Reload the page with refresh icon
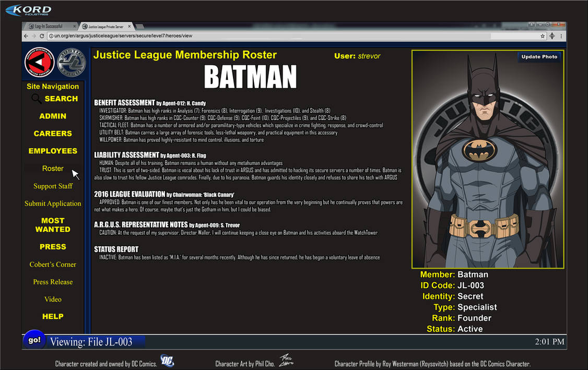Screen dimensions: 588x370 42,36
